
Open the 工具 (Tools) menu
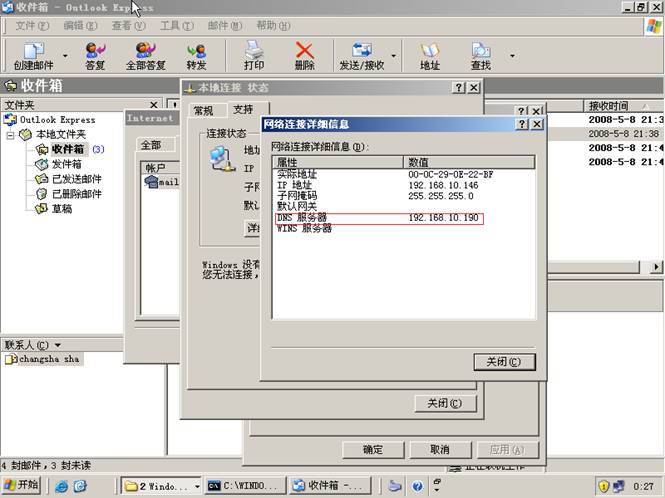176,25
